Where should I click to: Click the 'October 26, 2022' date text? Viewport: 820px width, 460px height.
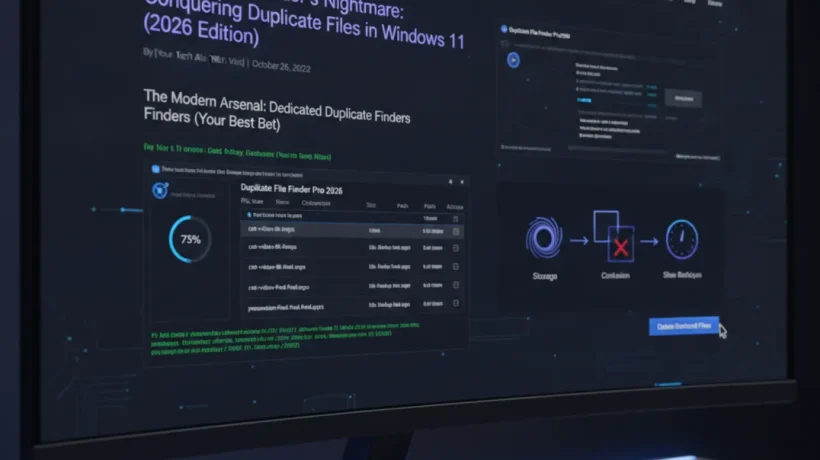coord(281,66)
